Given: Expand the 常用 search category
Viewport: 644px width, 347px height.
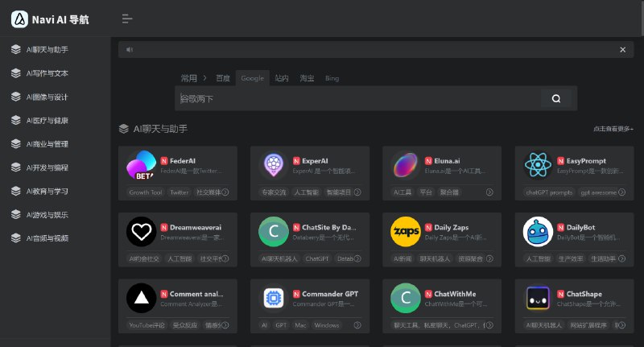Looking at the screenshot, I should 193,78.
